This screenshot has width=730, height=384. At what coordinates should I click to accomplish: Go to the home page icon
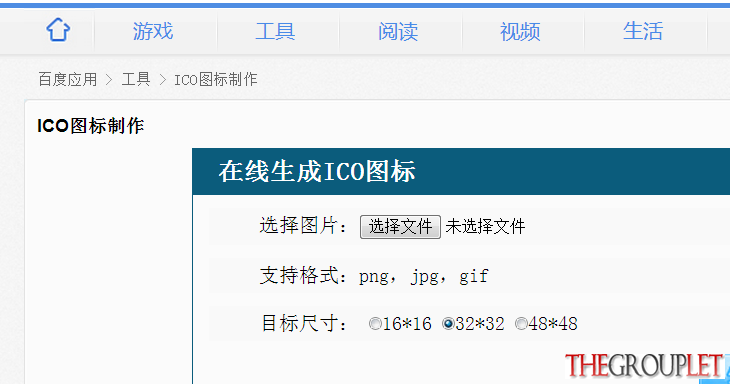coord(58,31)
